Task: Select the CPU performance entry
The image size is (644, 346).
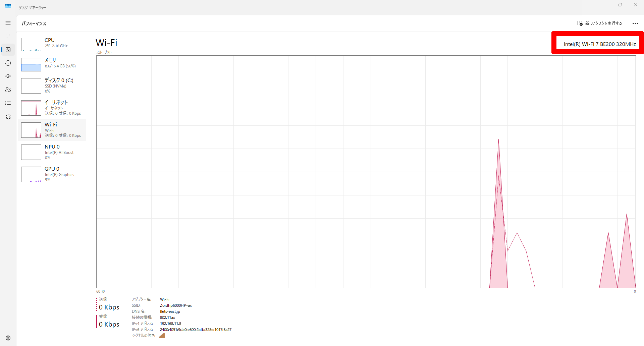Action: click(52, 44)
